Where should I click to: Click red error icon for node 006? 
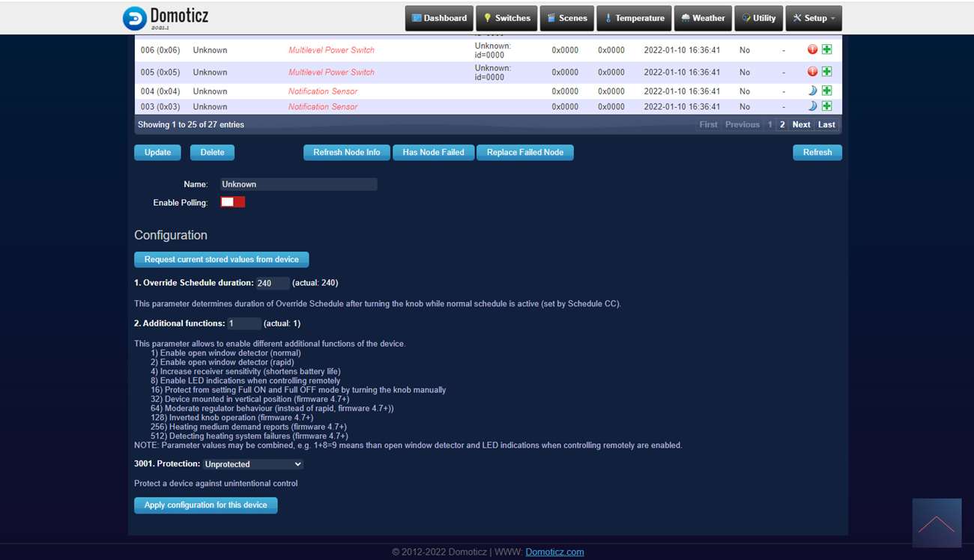812,49
